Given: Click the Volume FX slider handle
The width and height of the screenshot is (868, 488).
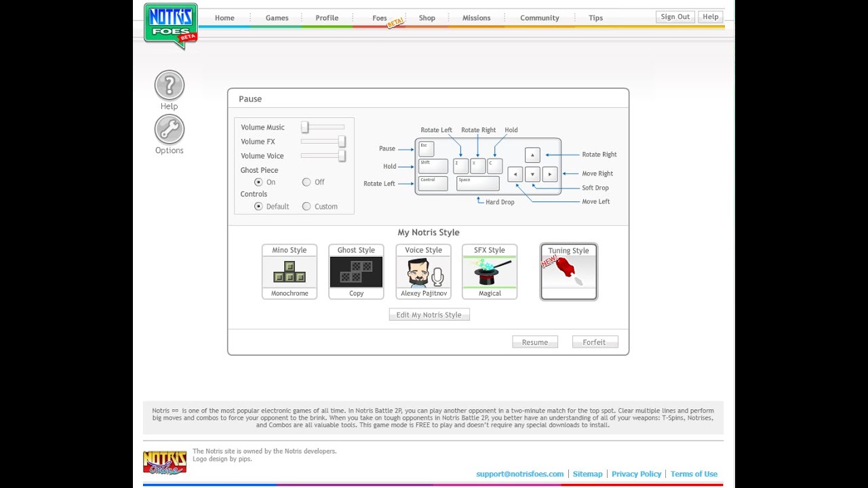Looking at the screenshot, I should tap(342, 141).
